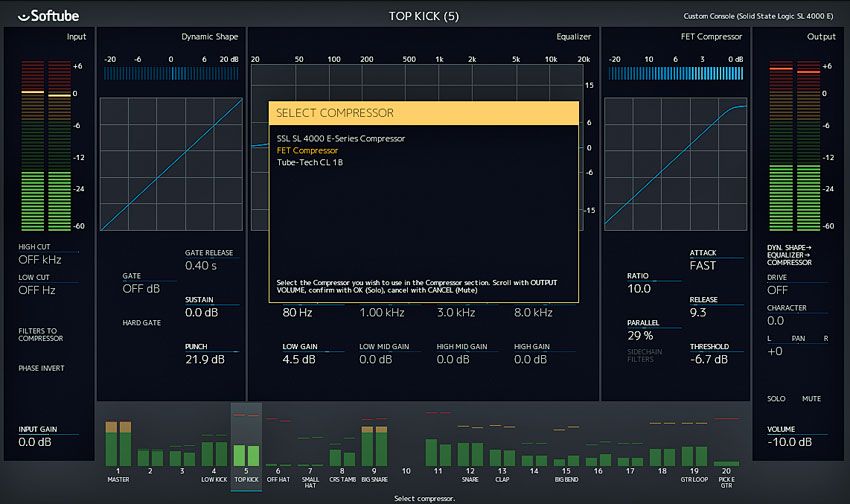Click the 80 Hz frequency value

(297, 313)
